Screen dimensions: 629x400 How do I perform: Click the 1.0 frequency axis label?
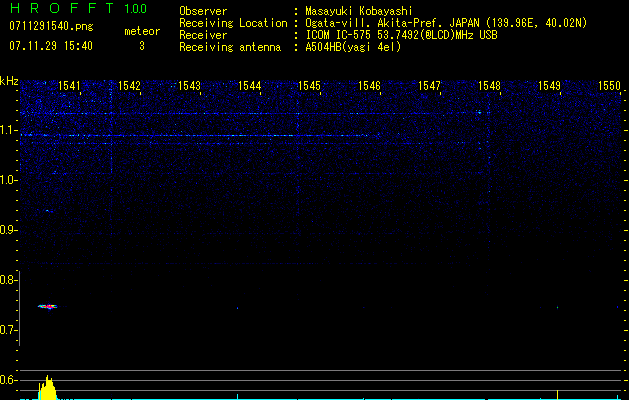point(8,180)
